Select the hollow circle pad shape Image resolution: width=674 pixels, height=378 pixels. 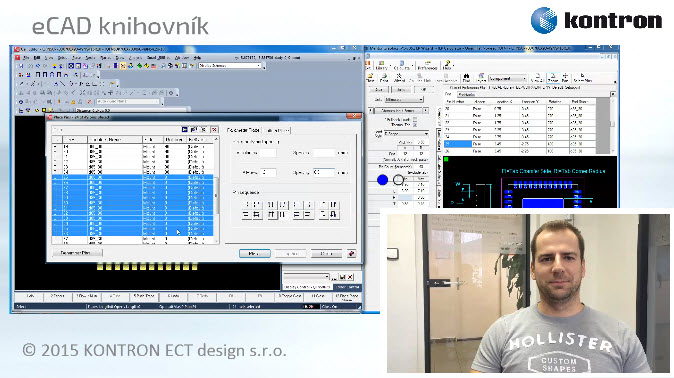pos(398,180)
